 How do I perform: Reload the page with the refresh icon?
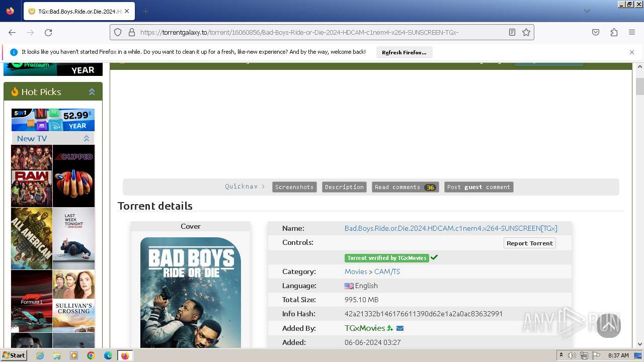tap(48, 32)
